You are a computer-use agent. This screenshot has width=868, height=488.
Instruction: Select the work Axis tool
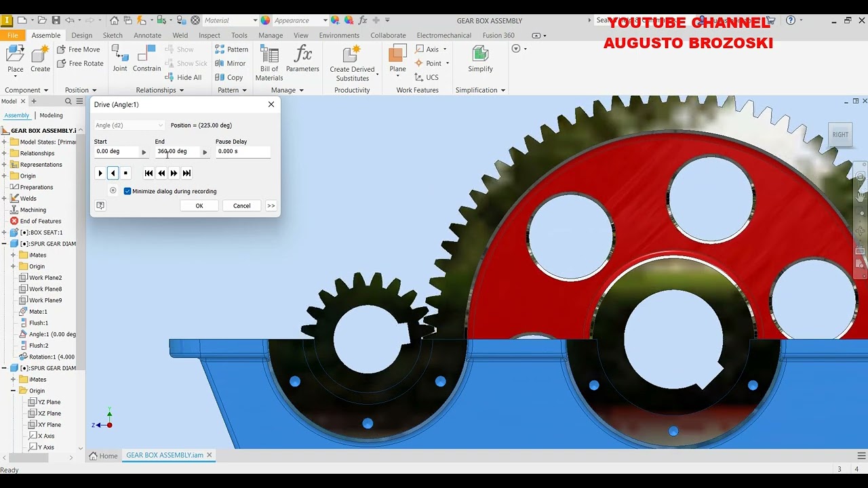pos(427,49)
